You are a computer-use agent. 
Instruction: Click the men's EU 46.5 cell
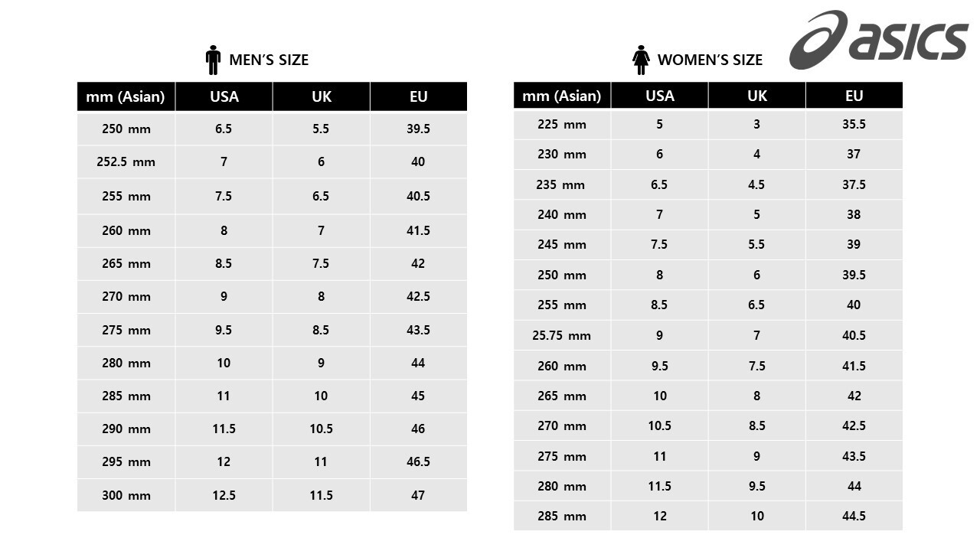click(x=418, y=462)
